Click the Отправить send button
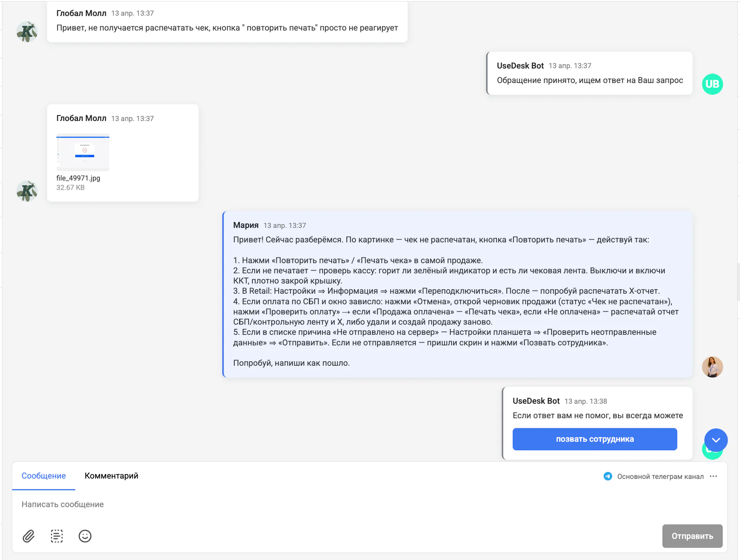Image resolution: width=740 pixels, height=560 pixels. pos(692,536)
